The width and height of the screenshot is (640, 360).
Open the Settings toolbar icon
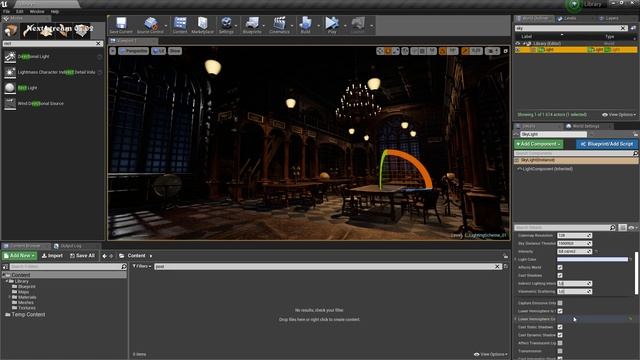click(226, 23)
